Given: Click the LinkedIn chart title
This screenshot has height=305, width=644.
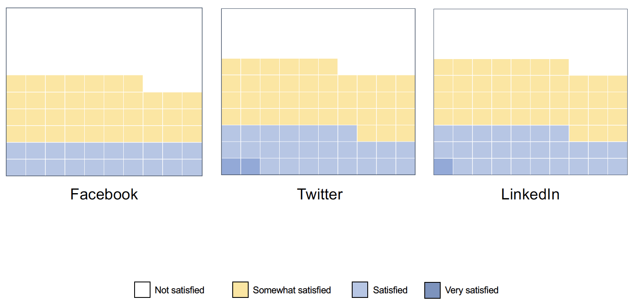Looking at the screenshot, I should pos(530,194).
